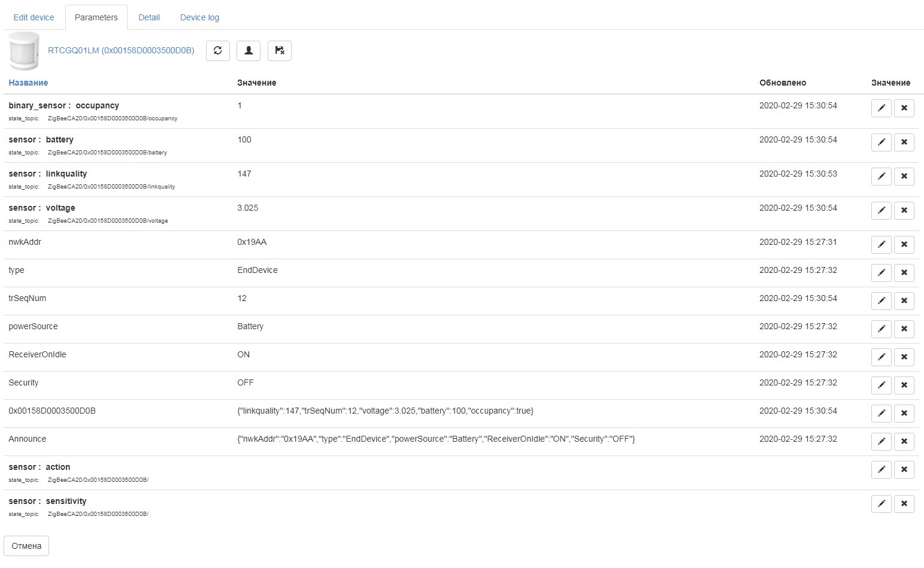Edit the Announce parameter value
The width and height of the screenshot is (924, 568).
[x=880, y=442]
